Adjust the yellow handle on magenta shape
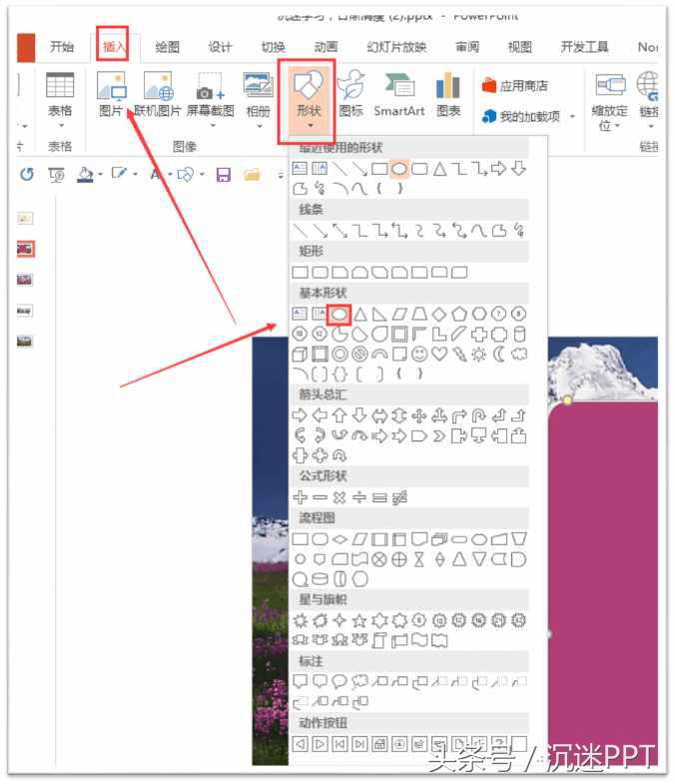This screenshot has height=784, width=675. pyautogui.click(x=567, y=400)
